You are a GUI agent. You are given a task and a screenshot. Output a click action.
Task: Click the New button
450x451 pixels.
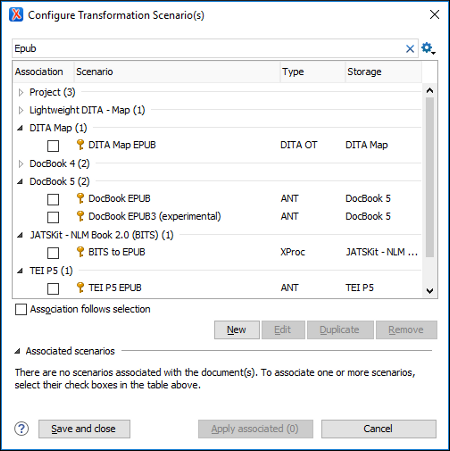tap(237, 330)
